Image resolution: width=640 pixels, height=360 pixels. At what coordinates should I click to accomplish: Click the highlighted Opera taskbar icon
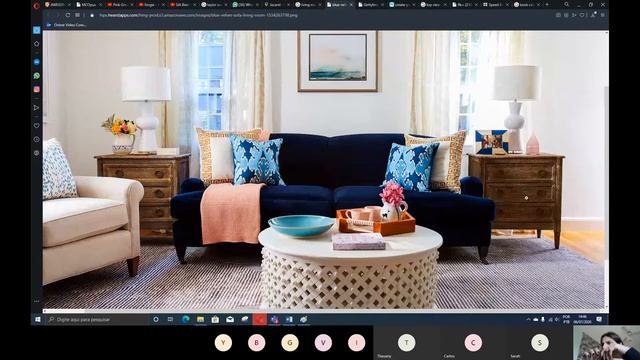(260, 320)
